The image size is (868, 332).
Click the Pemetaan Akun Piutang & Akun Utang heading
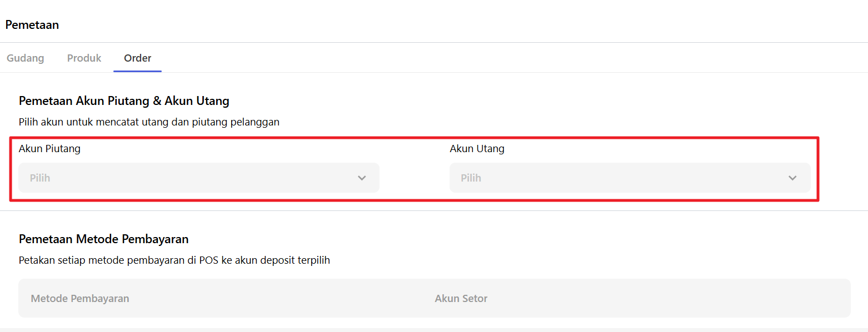[x=124, y=101]
